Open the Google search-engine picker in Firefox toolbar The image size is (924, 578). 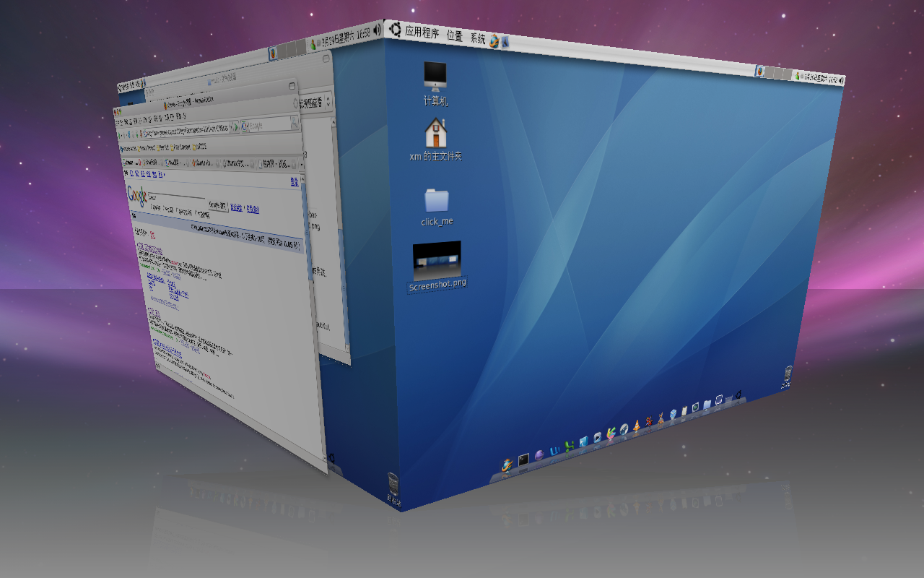(x=245, y=127)
